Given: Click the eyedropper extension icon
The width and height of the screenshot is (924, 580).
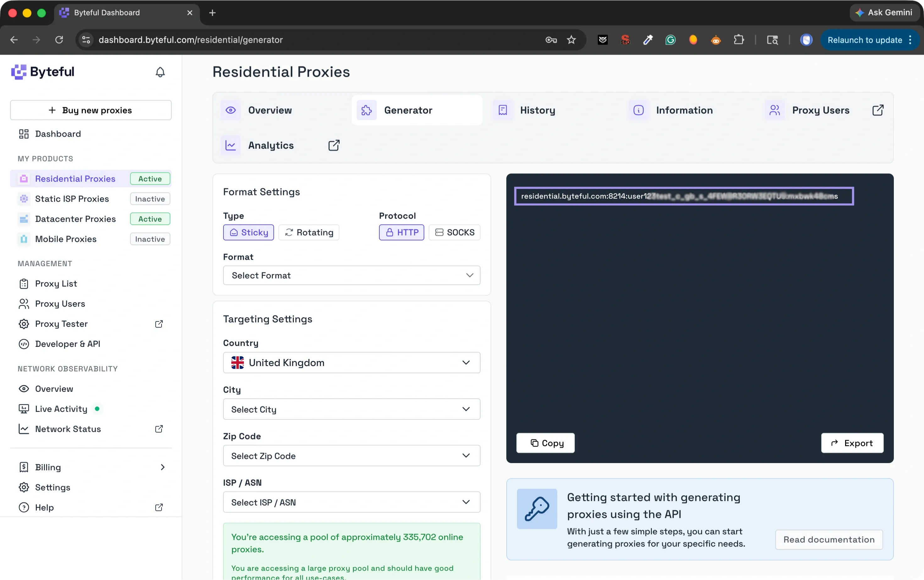Looking at the screenshot, I should pos(648,40).
